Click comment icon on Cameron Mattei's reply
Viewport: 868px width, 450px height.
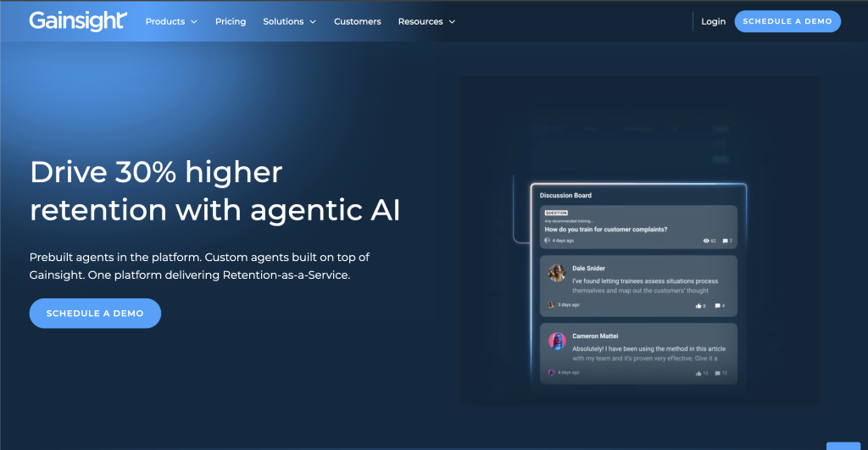pyautogui.click(x=717, y=373)
